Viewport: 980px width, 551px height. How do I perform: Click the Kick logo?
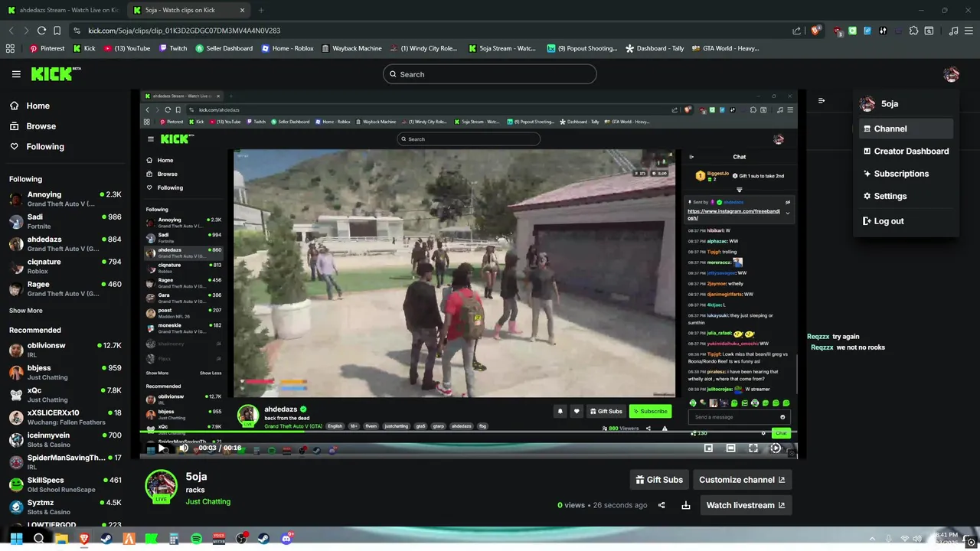(x=54, y=73)
